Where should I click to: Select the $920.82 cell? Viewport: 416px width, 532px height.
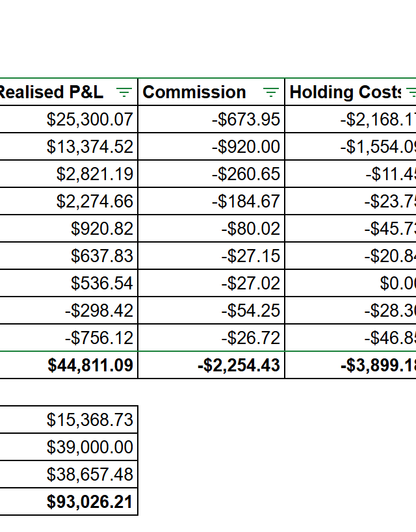coord(69,228)
